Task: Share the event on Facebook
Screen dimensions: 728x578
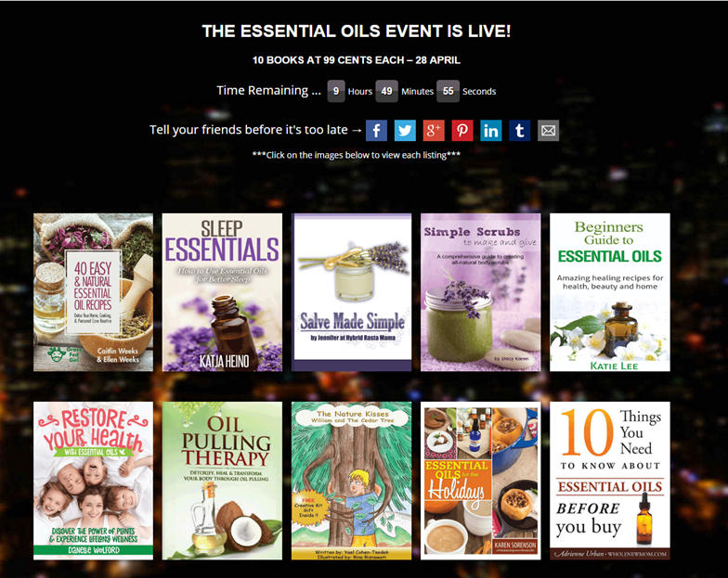Action: point(376,130)
